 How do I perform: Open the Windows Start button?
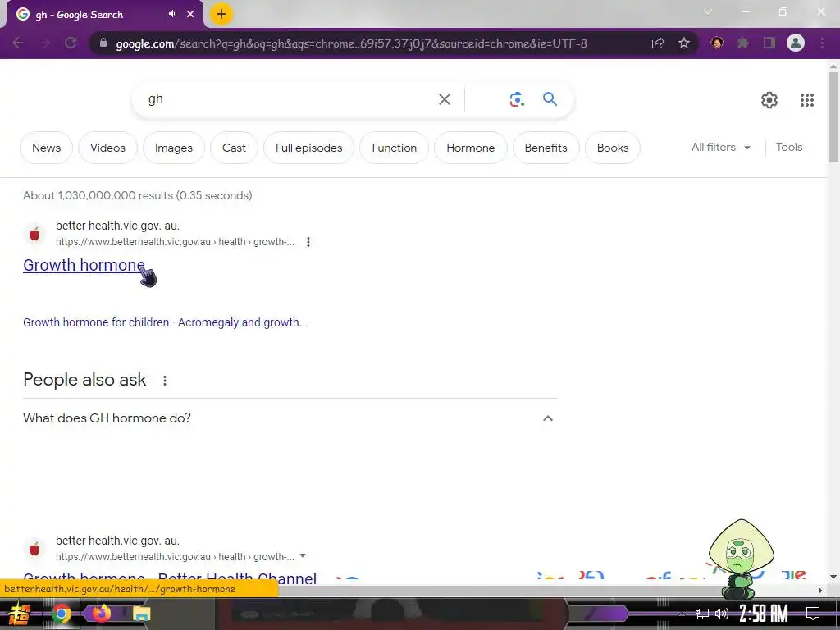point(19,614)
